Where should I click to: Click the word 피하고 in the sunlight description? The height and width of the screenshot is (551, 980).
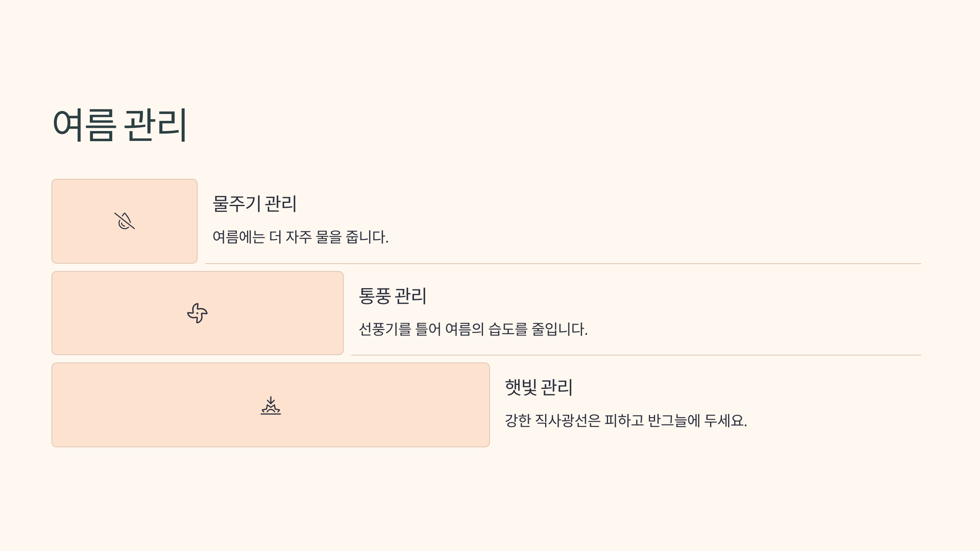tap(624, 420)
